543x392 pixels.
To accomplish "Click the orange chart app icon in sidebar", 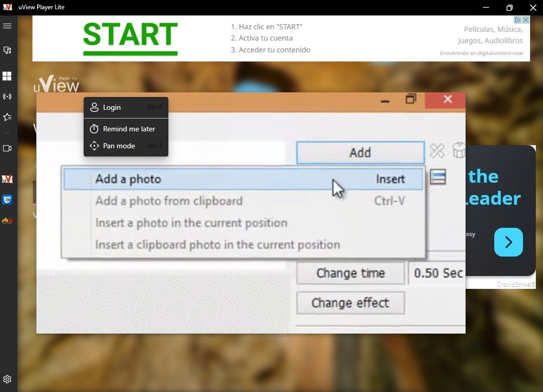I will 7,220.
